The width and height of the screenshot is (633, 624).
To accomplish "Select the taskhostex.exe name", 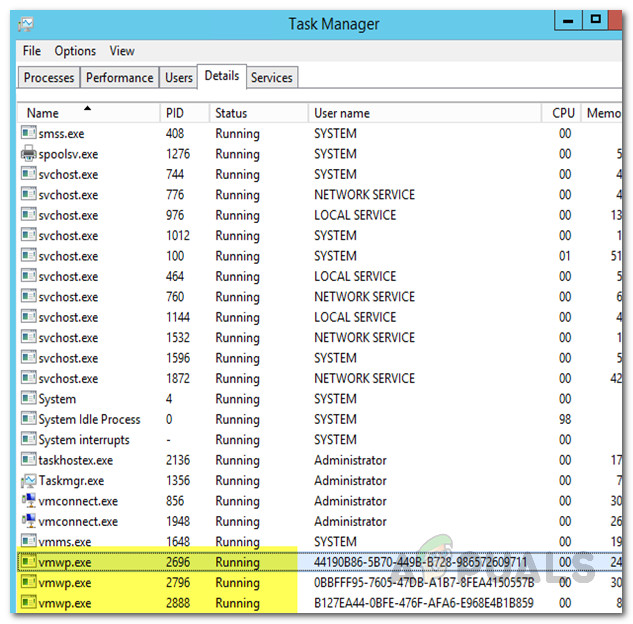I will point(75,460).
